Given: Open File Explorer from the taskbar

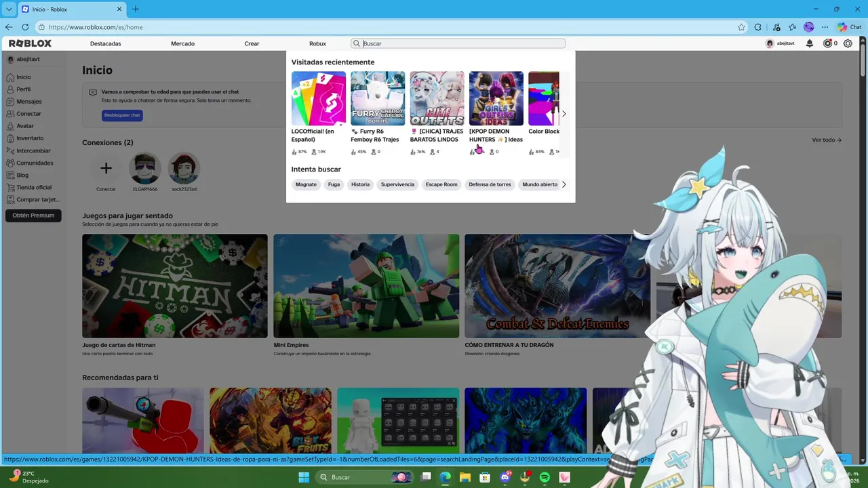Looking at the screenshot, I should click(465, 477).
